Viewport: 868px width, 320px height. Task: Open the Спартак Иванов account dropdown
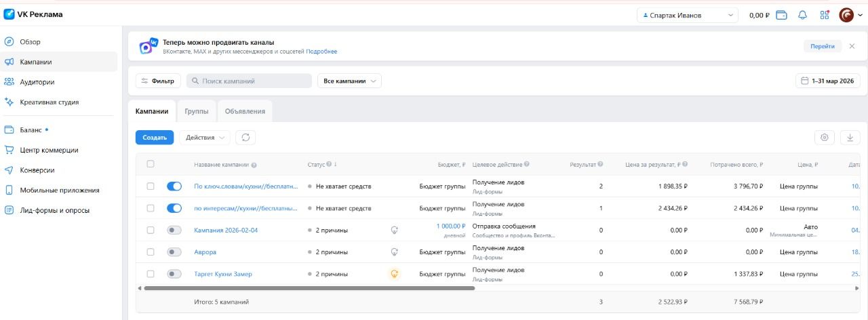coord(687,15)
